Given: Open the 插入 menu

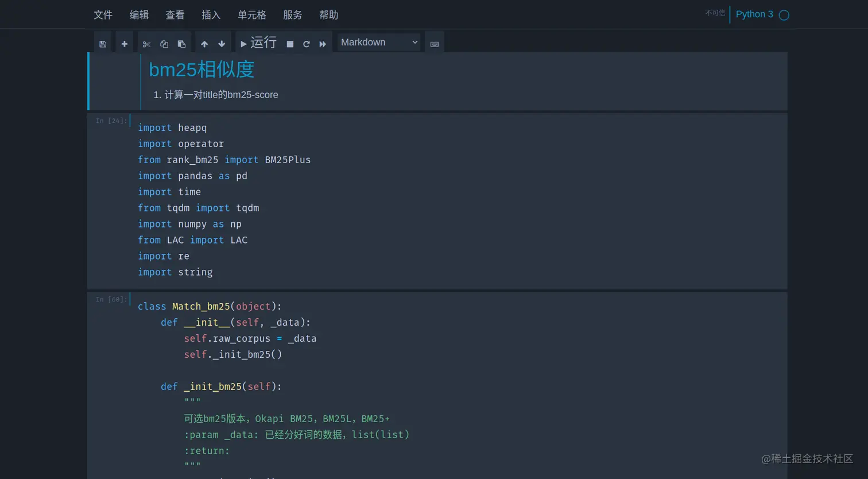Looking at the screenshot, I should (x=211, y=14).
